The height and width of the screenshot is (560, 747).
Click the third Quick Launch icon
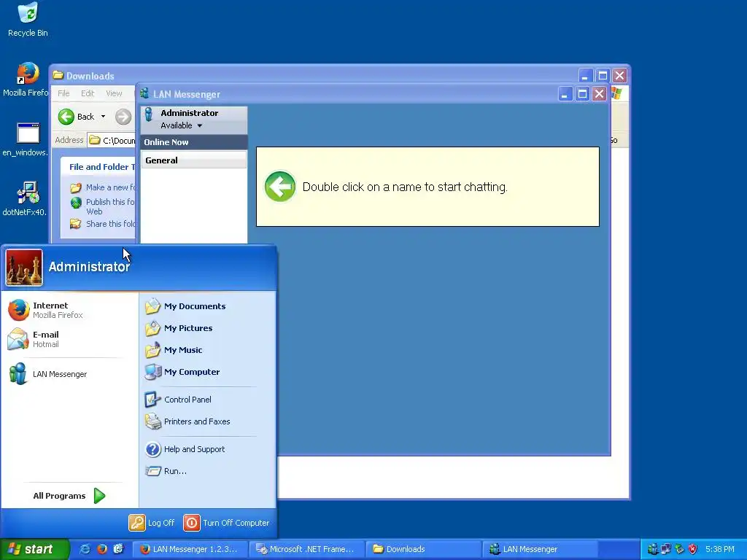coord(119,549)
